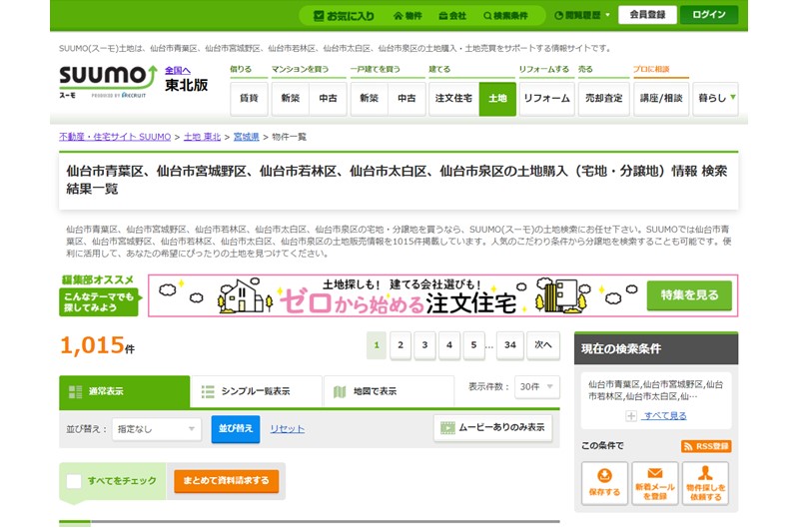Click the 並び替え sort button

pyautogui.click(x=236, y=428)
